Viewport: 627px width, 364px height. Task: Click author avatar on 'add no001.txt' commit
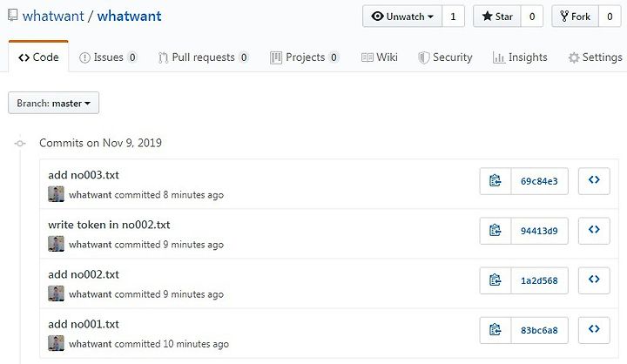[56, 343]
